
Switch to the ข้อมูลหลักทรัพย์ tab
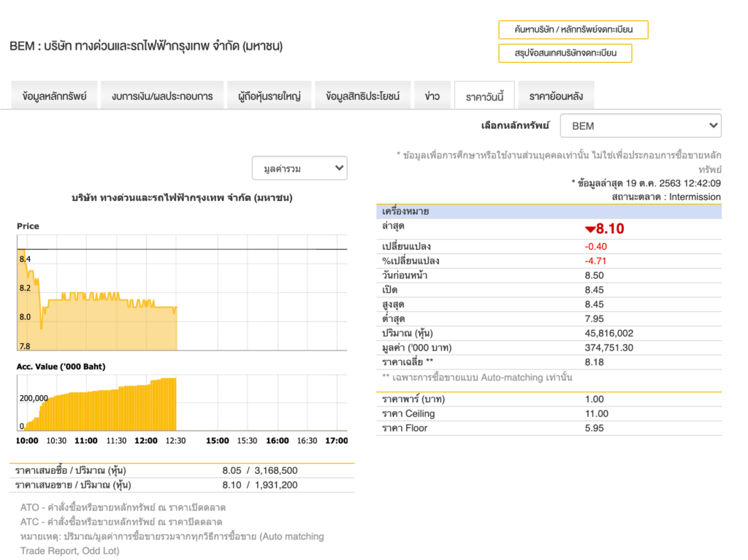pos(55,96)
